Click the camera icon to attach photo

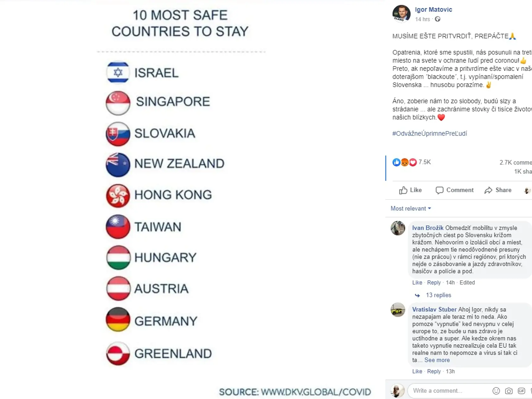pyautogui.click(x=509, y=391)
